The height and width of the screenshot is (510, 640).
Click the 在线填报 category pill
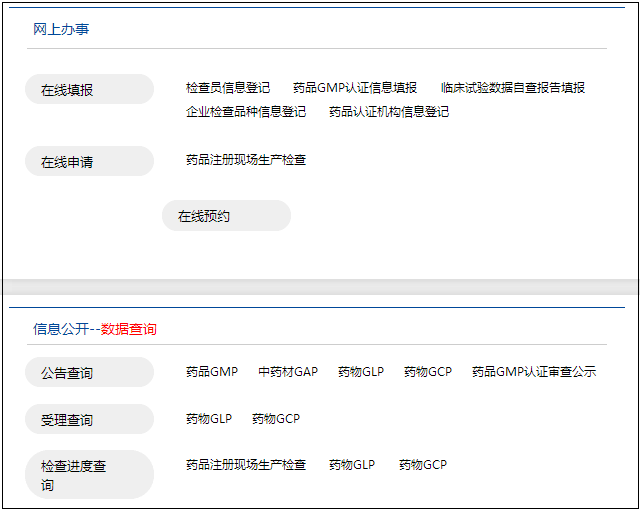[x=89, y=89]
